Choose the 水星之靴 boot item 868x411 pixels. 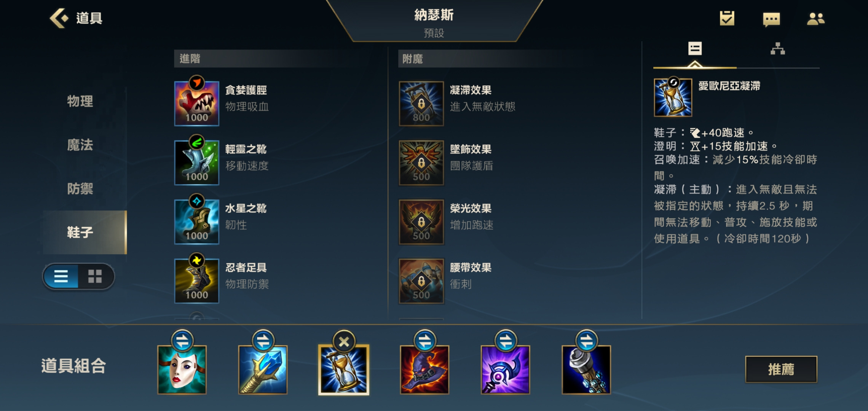click(x=196, y=221)
